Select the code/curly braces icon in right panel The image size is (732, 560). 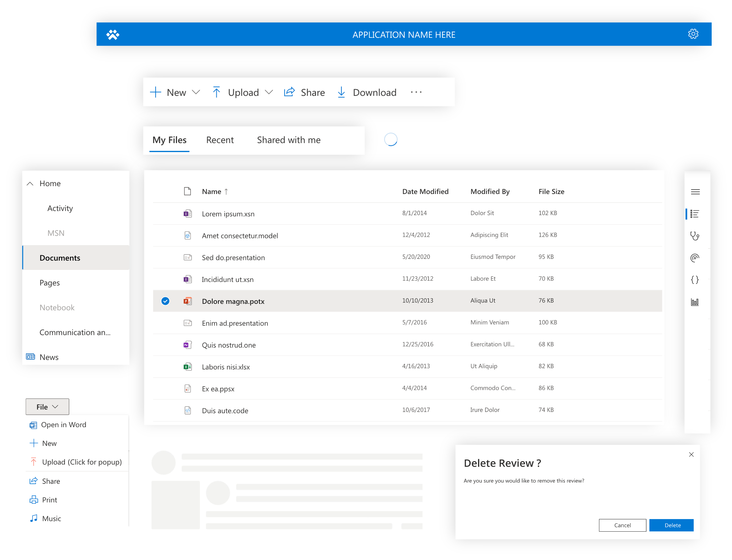click(x=696, y=279)
